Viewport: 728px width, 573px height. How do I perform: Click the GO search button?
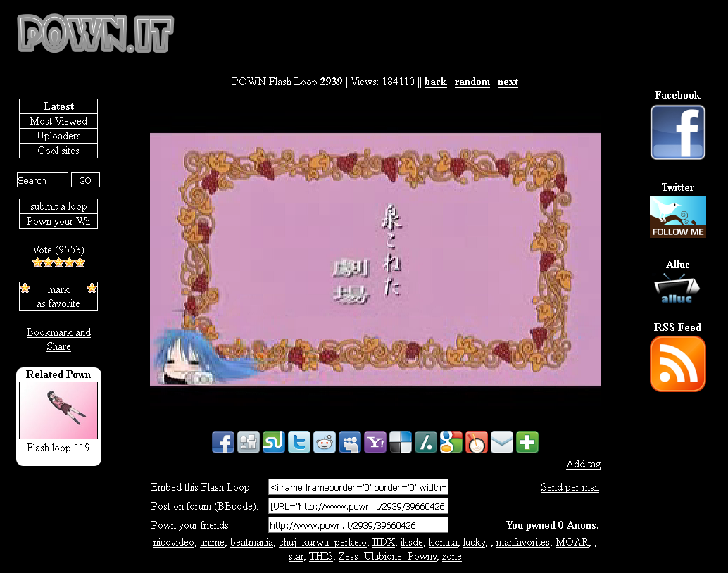coord(85,180)
